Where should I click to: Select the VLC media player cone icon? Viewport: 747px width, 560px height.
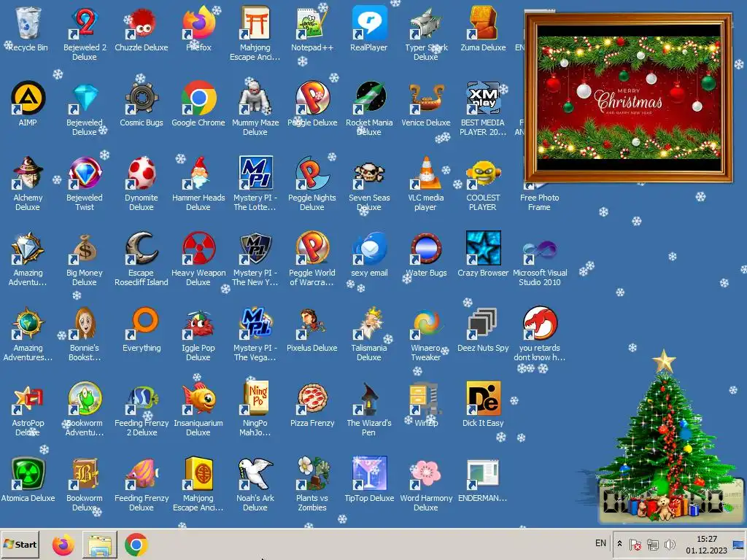tap(426, 173)
